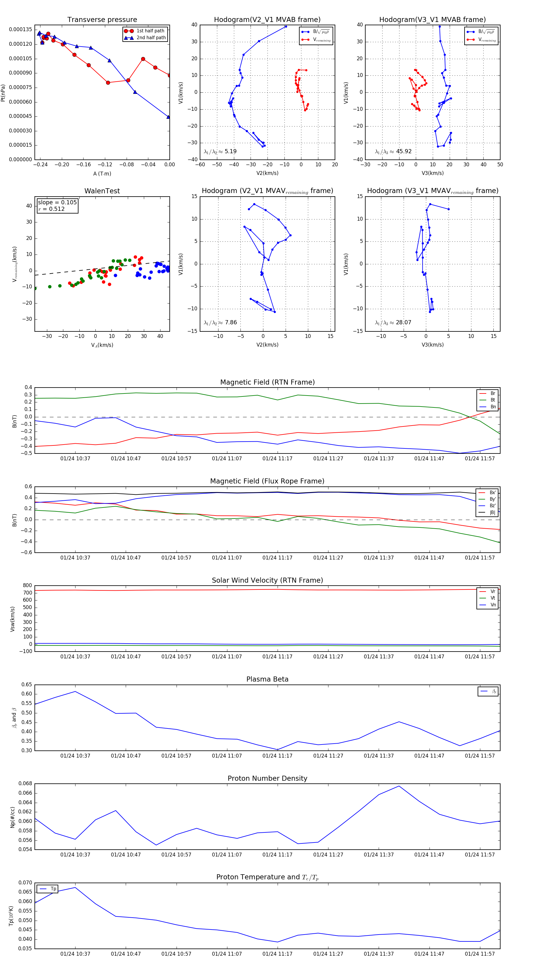Click '01/24 10:57' tick under Solar Wind plot
The height and width of the screenshot is (980, 535).
pyautogui.click(x=176, y=657)
